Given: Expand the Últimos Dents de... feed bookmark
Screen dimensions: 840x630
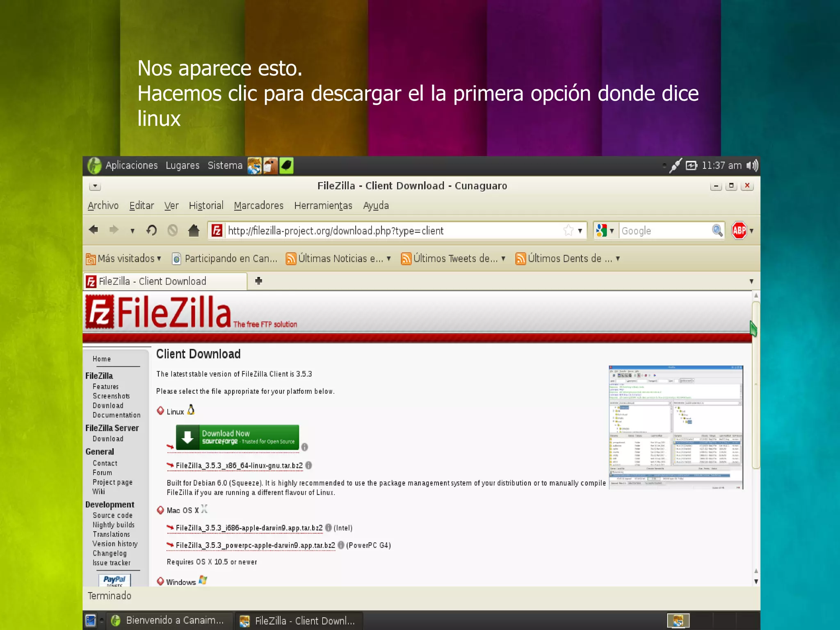Looking at the screenshot, I should tap(568, 258).
